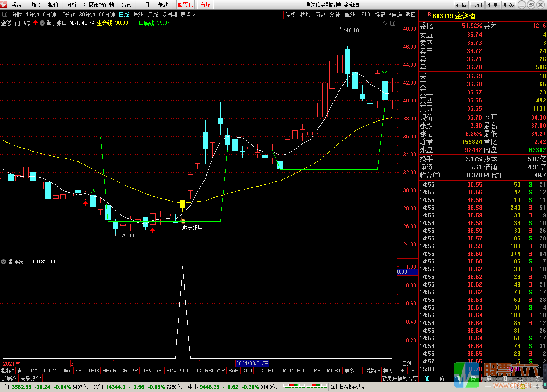Switch to 5分钟 period
Viewport: 547px width, 392px height.
tap(49, 14)
